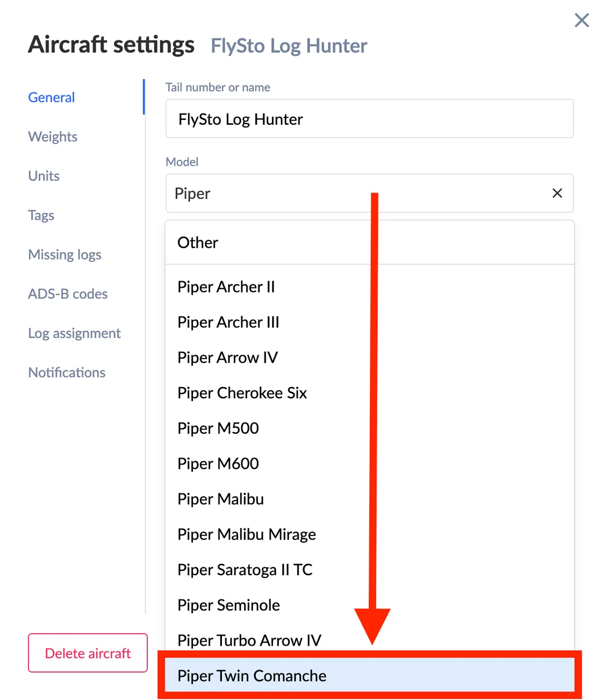Open the Missing logs section
Image resolution: width=602 pixels, height=700 pixels.
click(65, 254)
